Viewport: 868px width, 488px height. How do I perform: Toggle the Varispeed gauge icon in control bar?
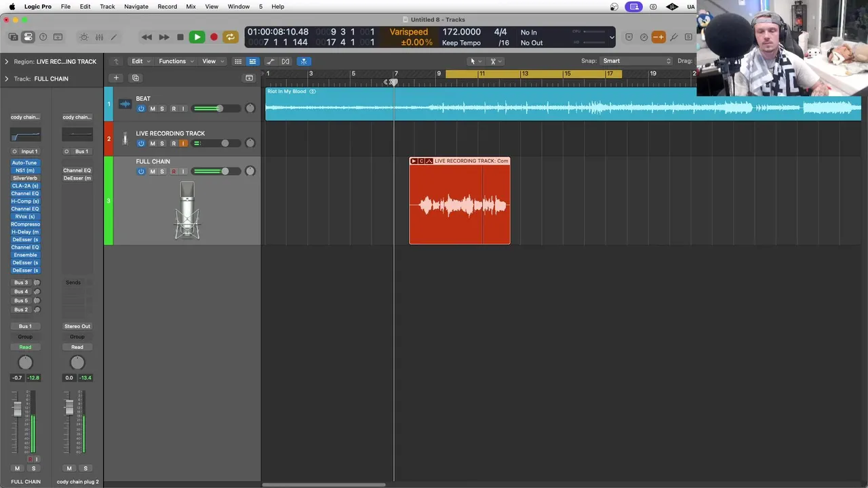tap(644, 37)
